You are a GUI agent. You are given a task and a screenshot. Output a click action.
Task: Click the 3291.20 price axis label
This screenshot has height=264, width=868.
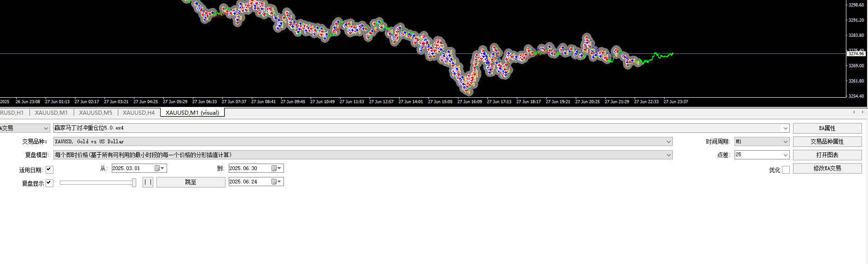(856, 20)
